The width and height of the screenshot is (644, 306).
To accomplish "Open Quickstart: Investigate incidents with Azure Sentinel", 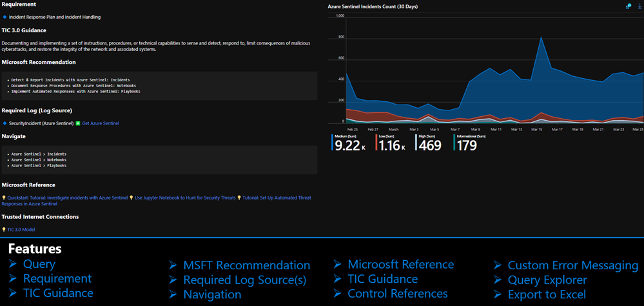I will click(67, 198).
